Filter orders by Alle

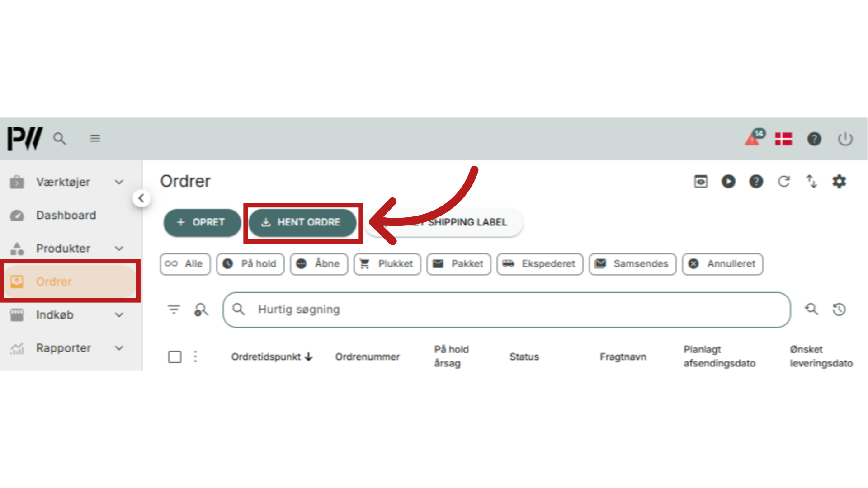point(185,264)
